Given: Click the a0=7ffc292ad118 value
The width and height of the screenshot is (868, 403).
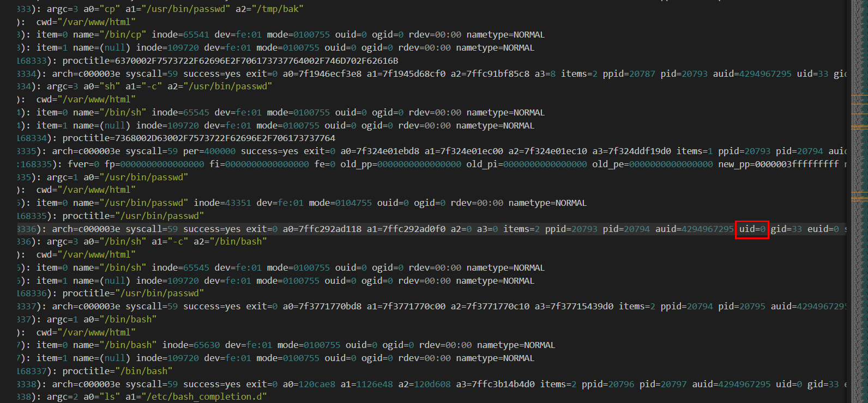Looking at the screenshot, I should pyautogui.click(x=322, y=229).
